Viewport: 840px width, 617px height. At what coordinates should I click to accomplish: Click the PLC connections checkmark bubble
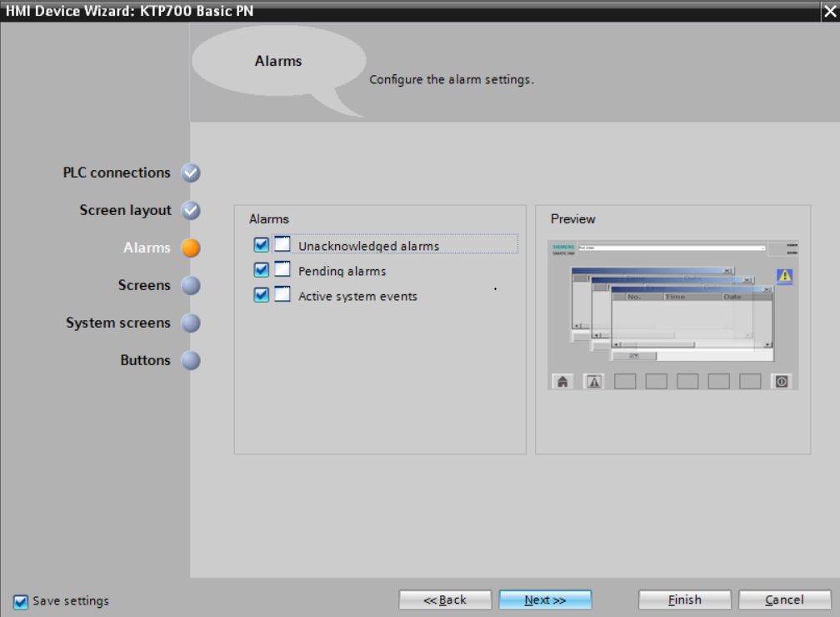click(191, 173)
